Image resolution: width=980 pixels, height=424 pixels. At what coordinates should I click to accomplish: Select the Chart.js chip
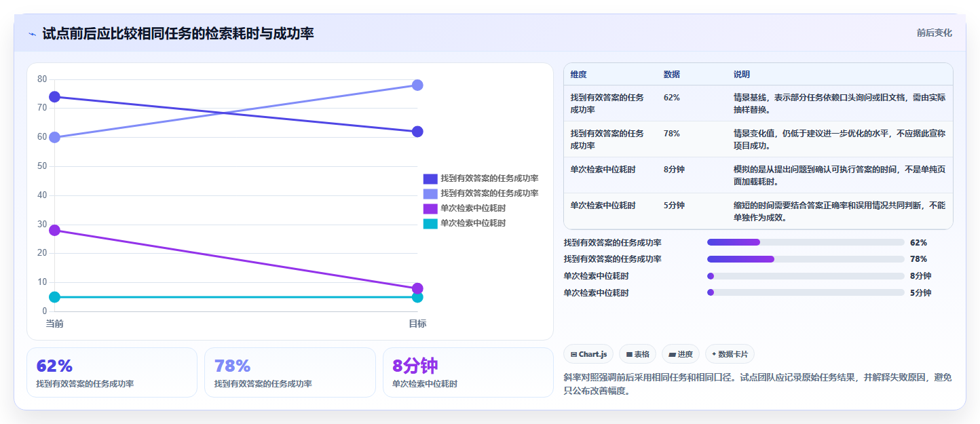(588, 354)
